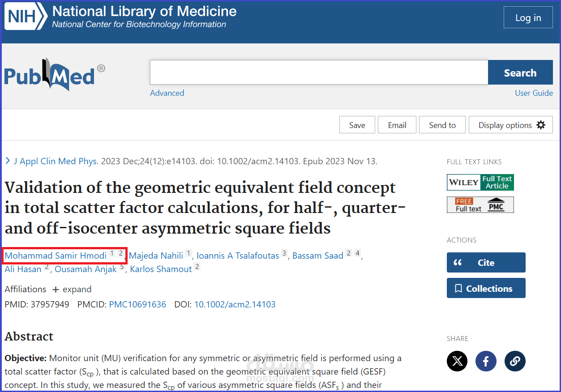The width and height of the screenshot is (561, 392).
Task: Share the article on X (Twitter)
Action: pos(457,361)
